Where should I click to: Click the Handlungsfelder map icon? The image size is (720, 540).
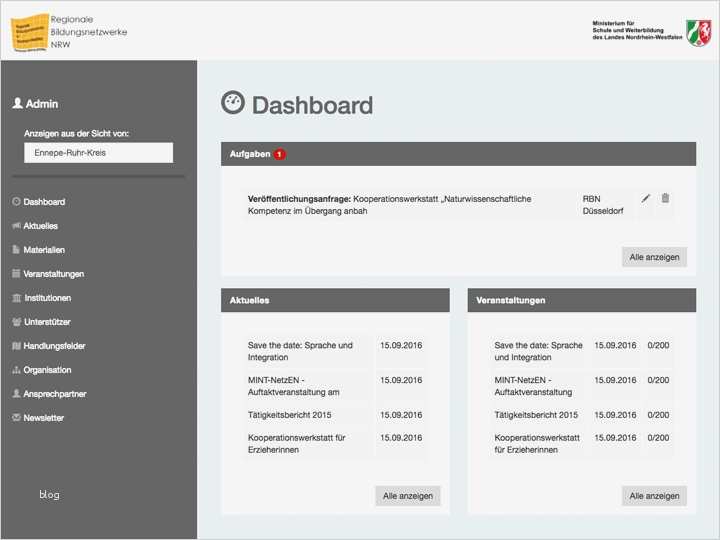(16, 346)
